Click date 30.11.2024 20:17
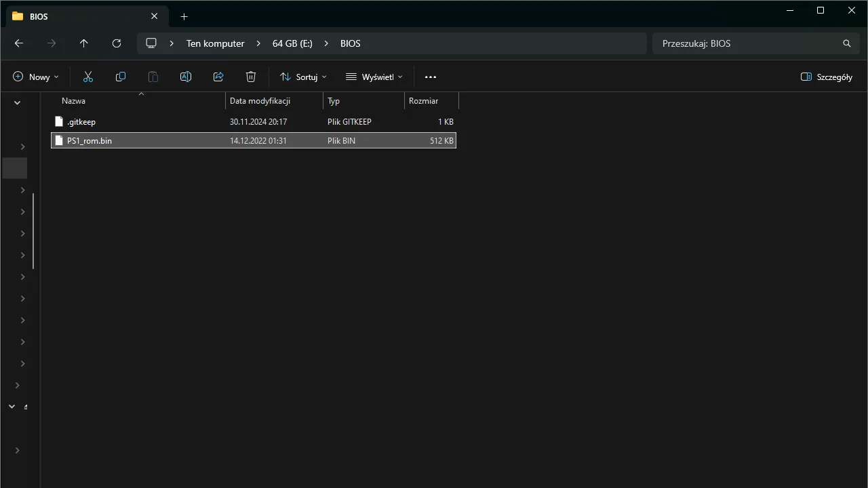The width and height of the screenshot is (868, 488). coord(258,122)
